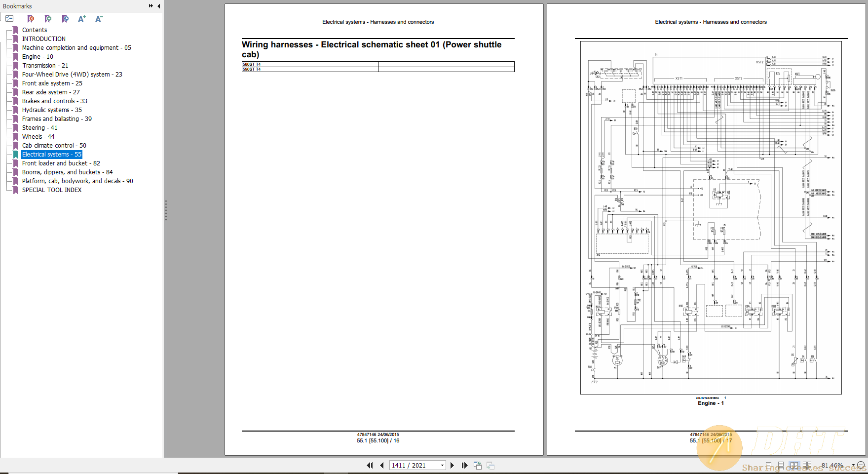Select the Electrical systems - 55 bookmark
868x474 pixels.
pyautogui.click(x=51, y=154)
